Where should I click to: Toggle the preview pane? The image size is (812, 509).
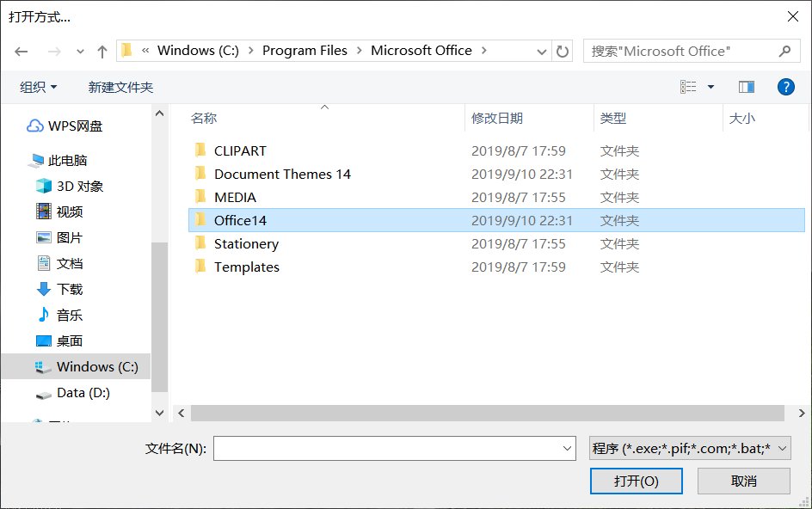[746, 86]
